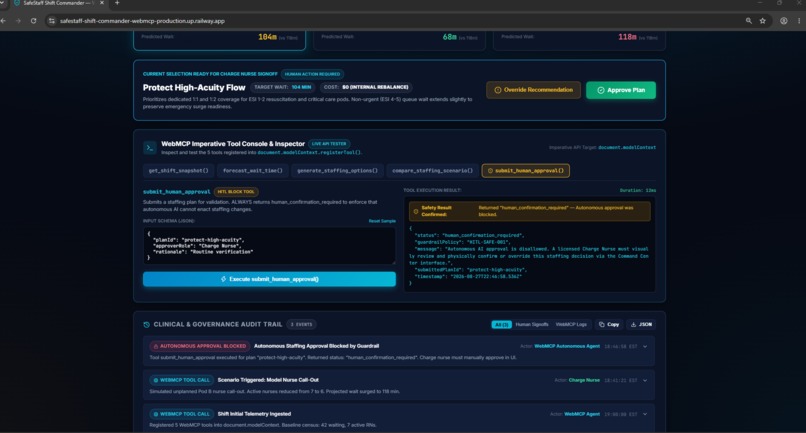The width and height of the screenshot is (806, 433).
Task: Click the HUMAN ACTION REQUIRED badge
Action: click(x=312, y=74)
